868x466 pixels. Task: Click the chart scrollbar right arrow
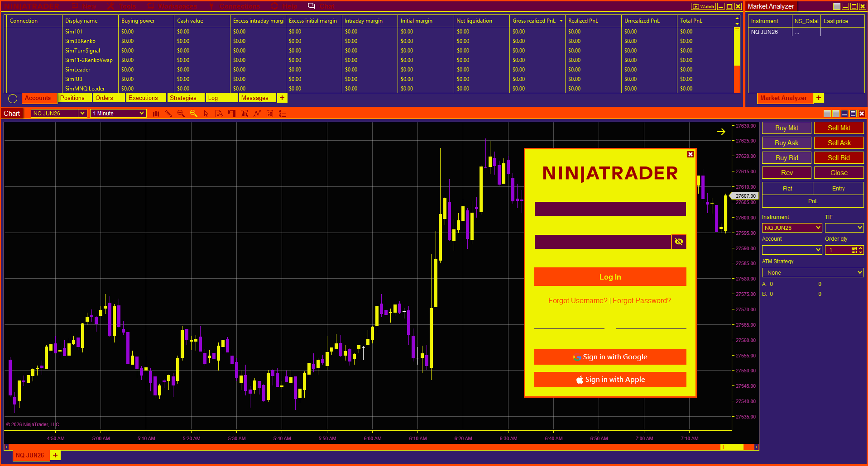pyautogui.click(x=756, y=447)
